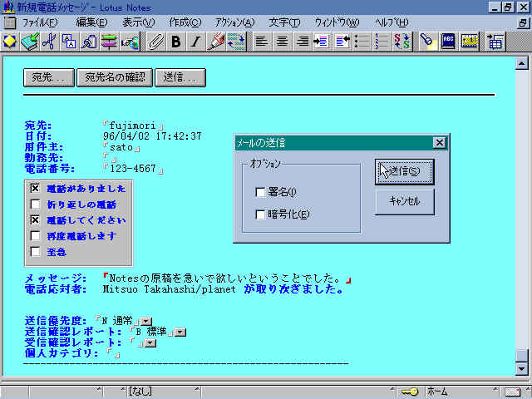Toggle bold formatting with B icon

coord(175,42)
